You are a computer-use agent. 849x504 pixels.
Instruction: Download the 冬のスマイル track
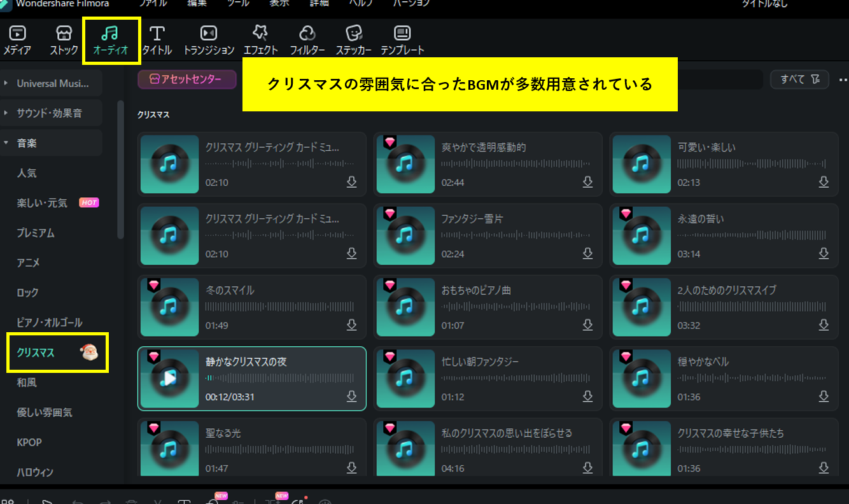(351, 325)
